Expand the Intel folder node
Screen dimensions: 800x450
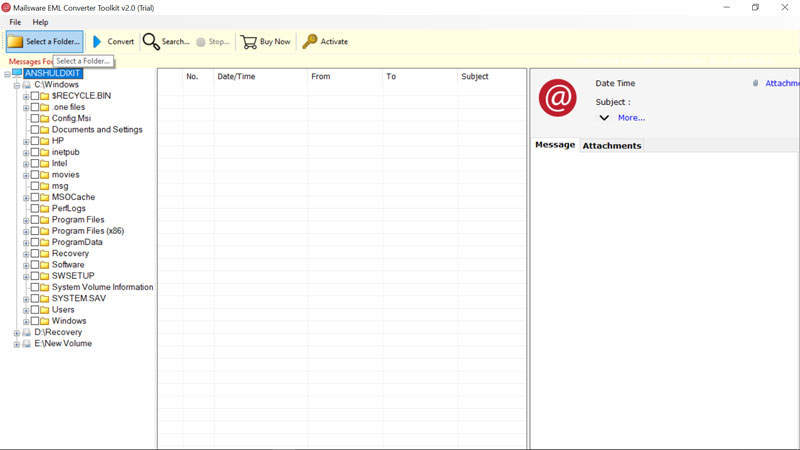[26, 164]
